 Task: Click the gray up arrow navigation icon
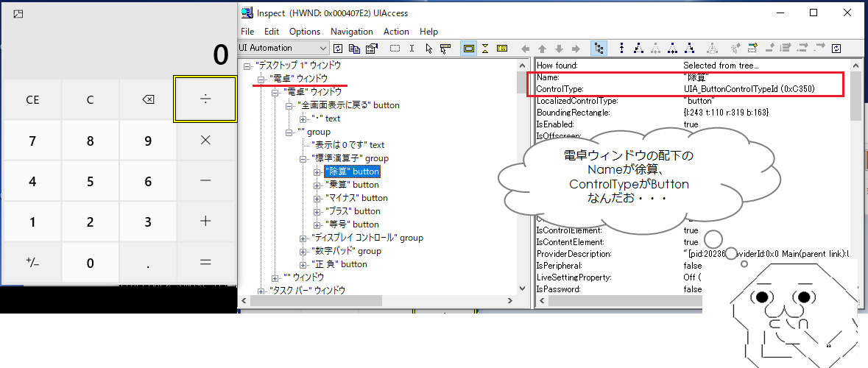click(x=542, y=49)
